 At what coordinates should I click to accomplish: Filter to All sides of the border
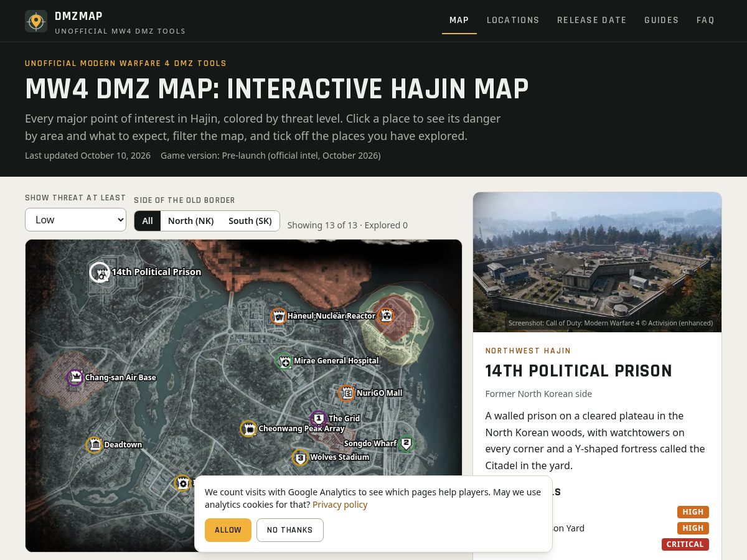pos(148,221)
